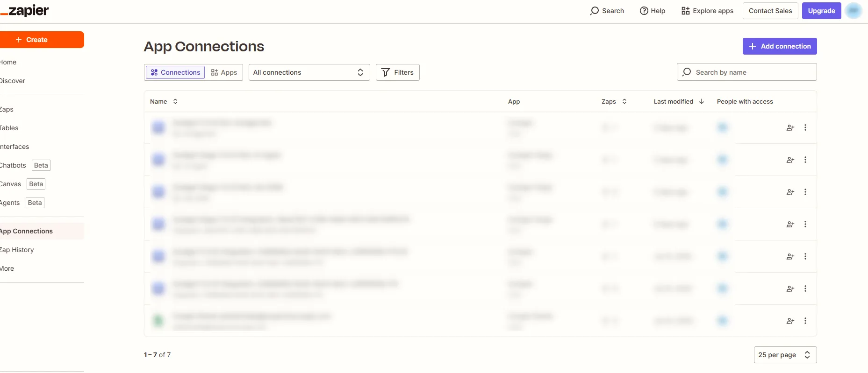Go to Tables in sidebar
The image size is (868, 373).
click(9, 128)
